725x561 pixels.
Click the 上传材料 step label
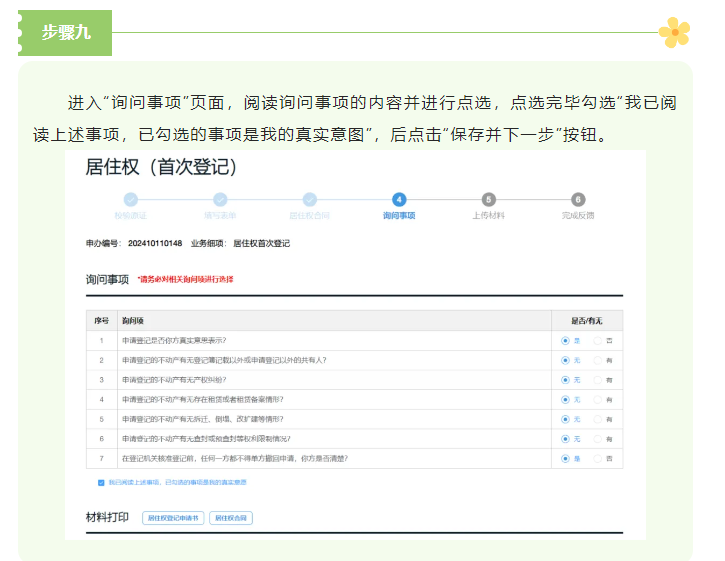coord(488,215)
